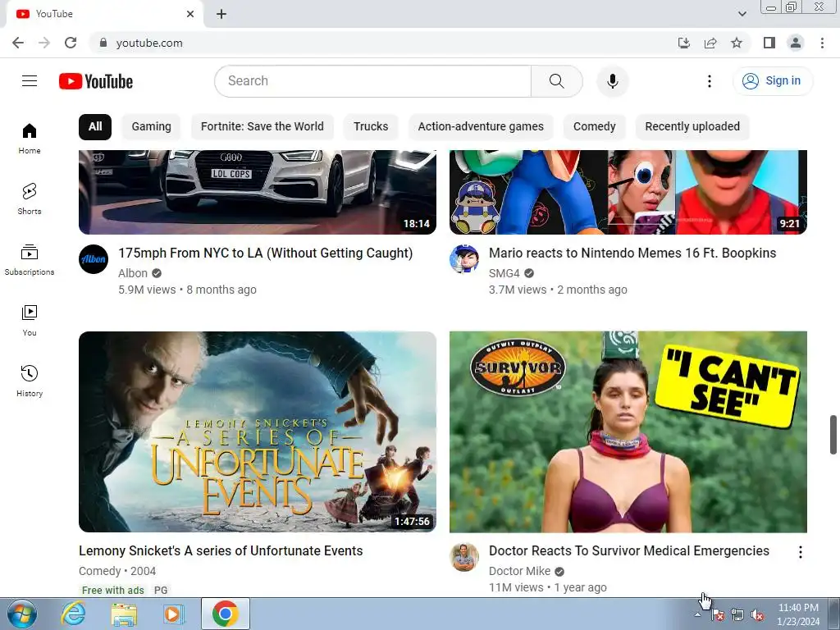Reload the page with refresh icon
The height and width of the screenshot is (630, 840).
[71, 43]
